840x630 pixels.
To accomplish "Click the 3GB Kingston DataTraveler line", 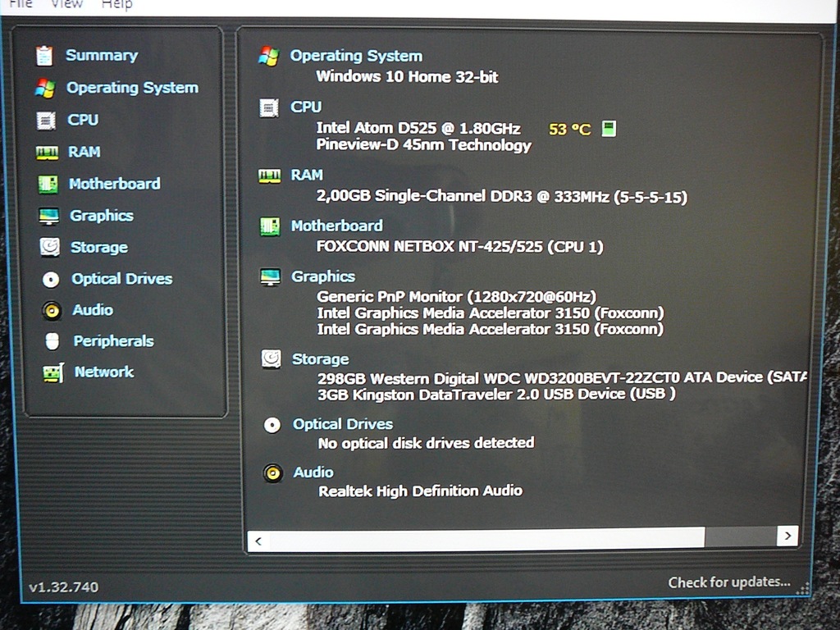I will 496,395.
